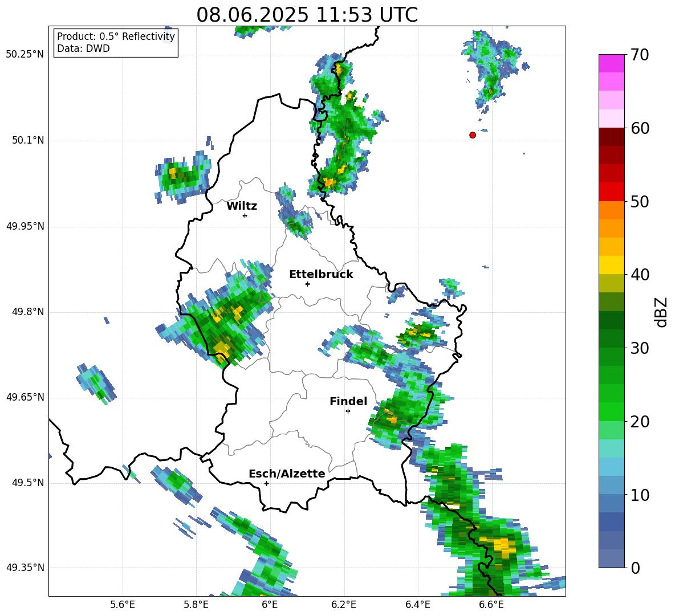Click the radar echo cluster in the top right corner
This screenshot has width=675, height=616.
(x=494, y=71)
